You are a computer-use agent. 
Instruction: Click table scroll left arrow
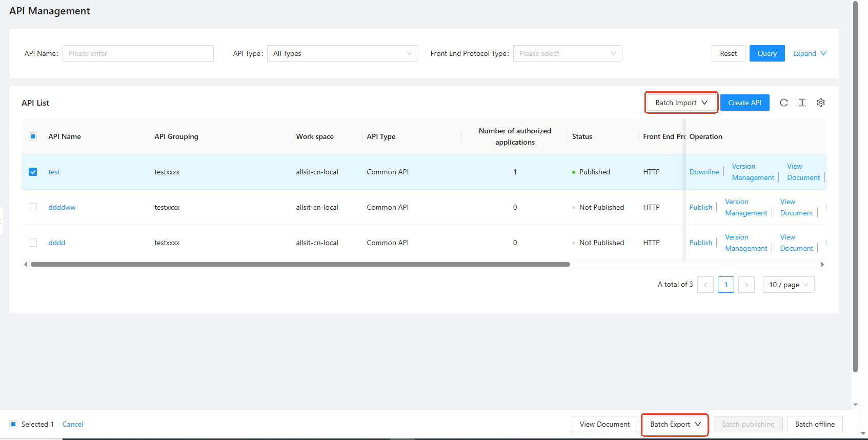pyautogui.click(x=26, y=265)
